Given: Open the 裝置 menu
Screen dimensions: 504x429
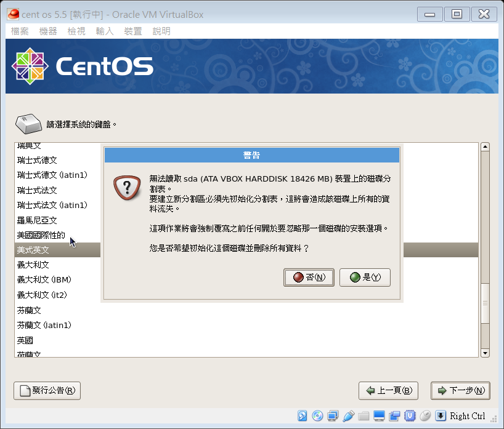Looking at the screenshot, I should point(132,31).
